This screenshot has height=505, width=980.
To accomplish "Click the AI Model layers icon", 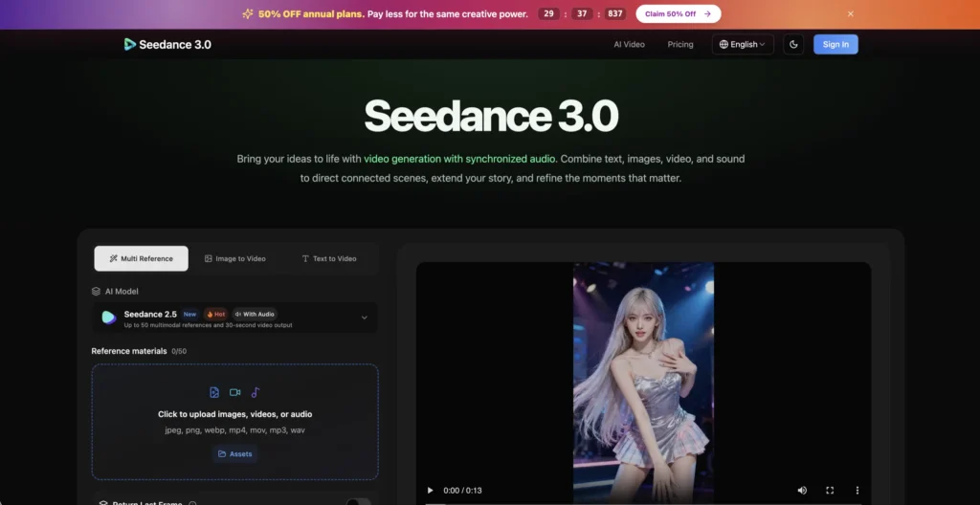I will pyautogui.click(x=96, y=292).
